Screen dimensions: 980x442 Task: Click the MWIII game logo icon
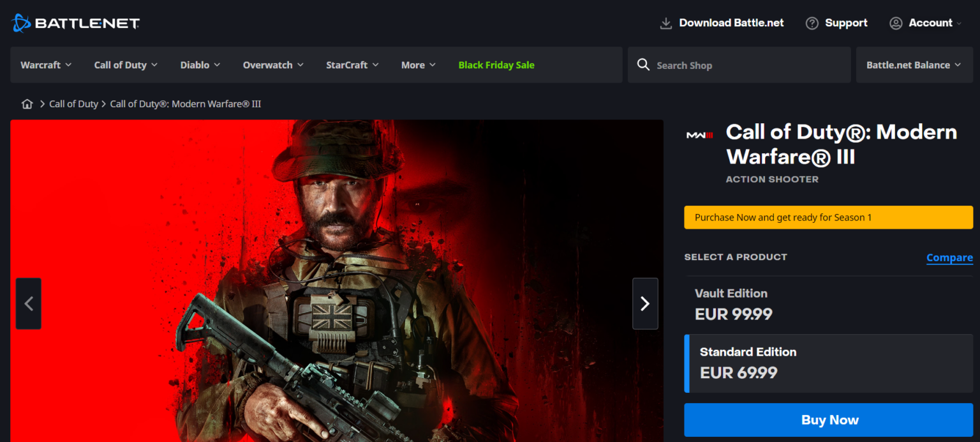tap(699, 134)
